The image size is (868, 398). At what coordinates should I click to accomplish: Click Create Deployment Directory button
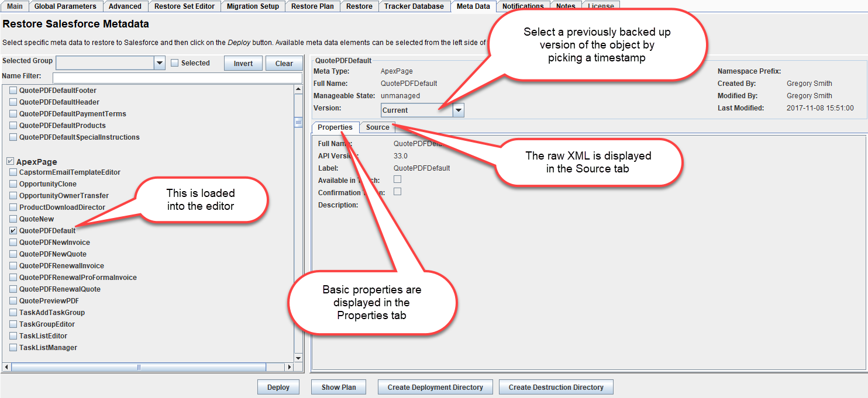click(x=435, y=387)
